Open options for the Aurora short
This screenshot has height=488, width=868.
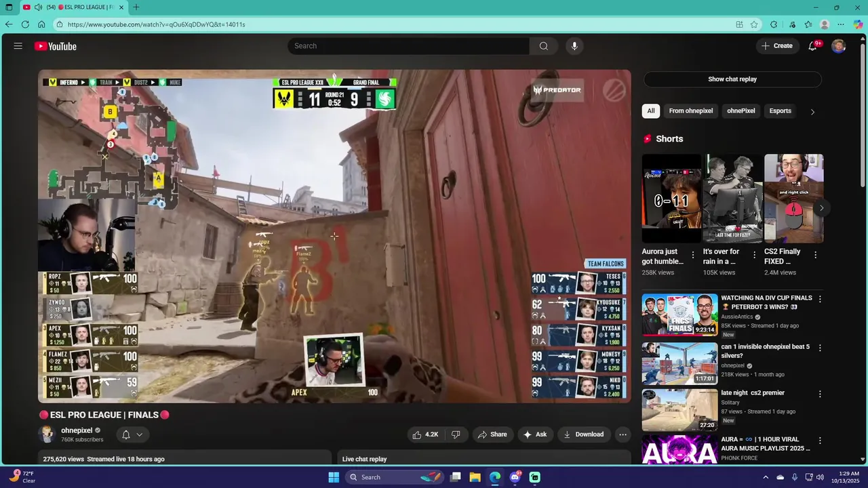pyautogui.click(x=692, y=255)
